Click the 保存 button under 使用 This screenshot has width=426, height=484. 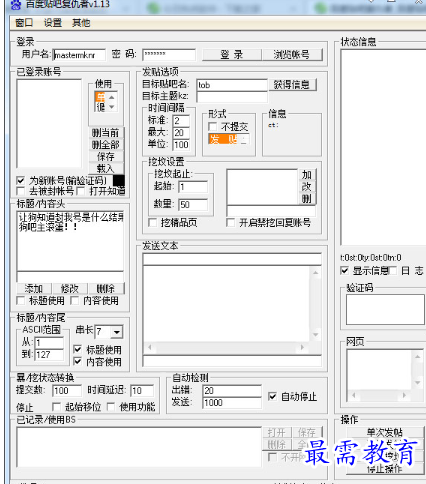pyautogui.click(x=106, y=156)
